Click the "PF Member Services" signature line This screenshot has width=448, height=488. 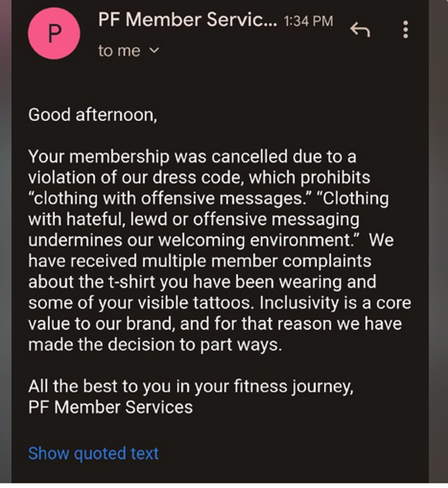[111, 407]
